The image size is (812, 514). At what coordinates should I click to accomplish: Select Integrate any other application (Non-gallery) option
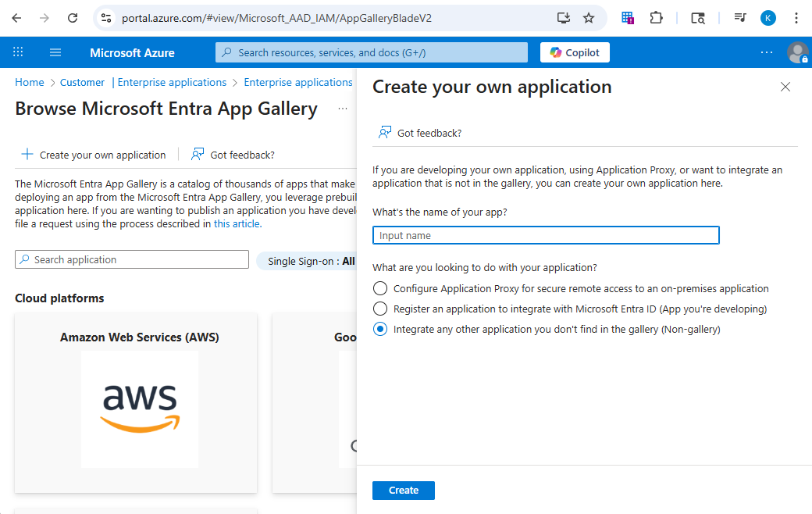[x=380, y=329]
